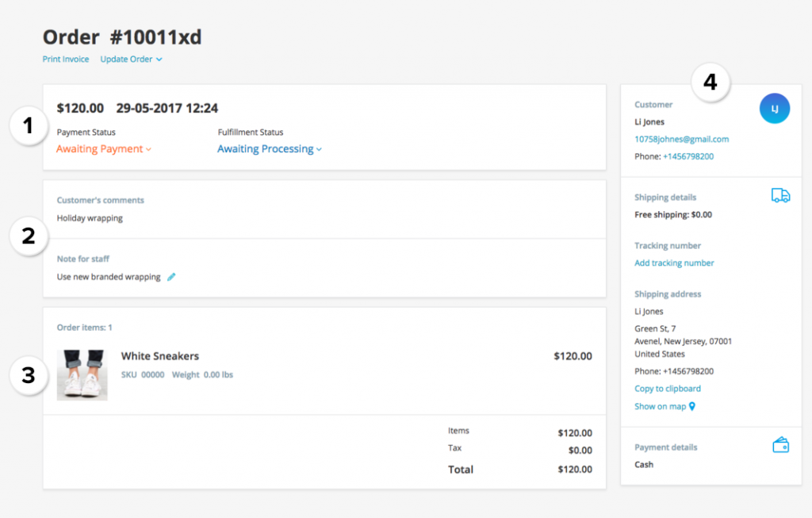
Task: Click the pencil icon to edit staff note
Action: pyautogui.click(x=171, y=277)
